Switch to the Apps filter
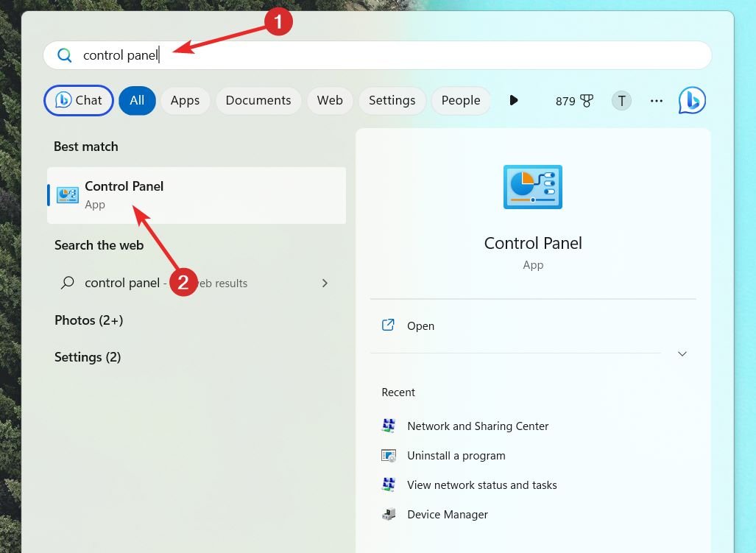Image resolution: width=756 pixels, height=553 pixels. coord(185,100)
